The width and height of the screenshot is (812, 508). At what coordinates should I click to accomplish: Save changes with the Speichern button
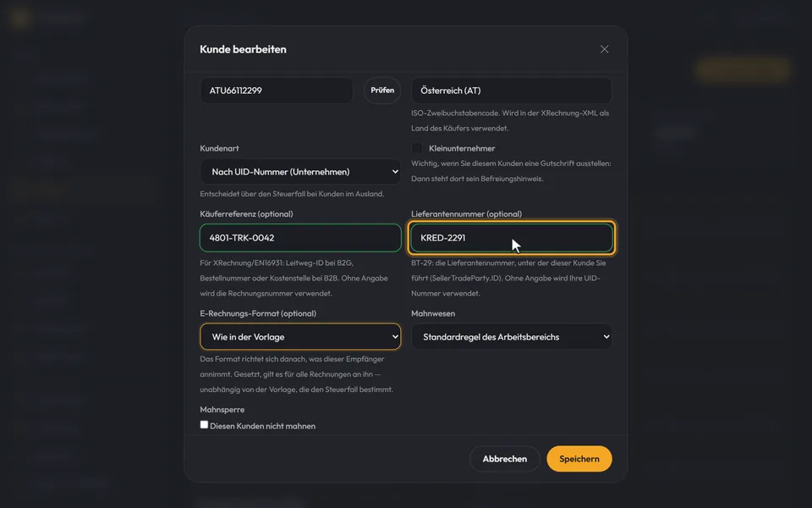(x=579, y=459)
